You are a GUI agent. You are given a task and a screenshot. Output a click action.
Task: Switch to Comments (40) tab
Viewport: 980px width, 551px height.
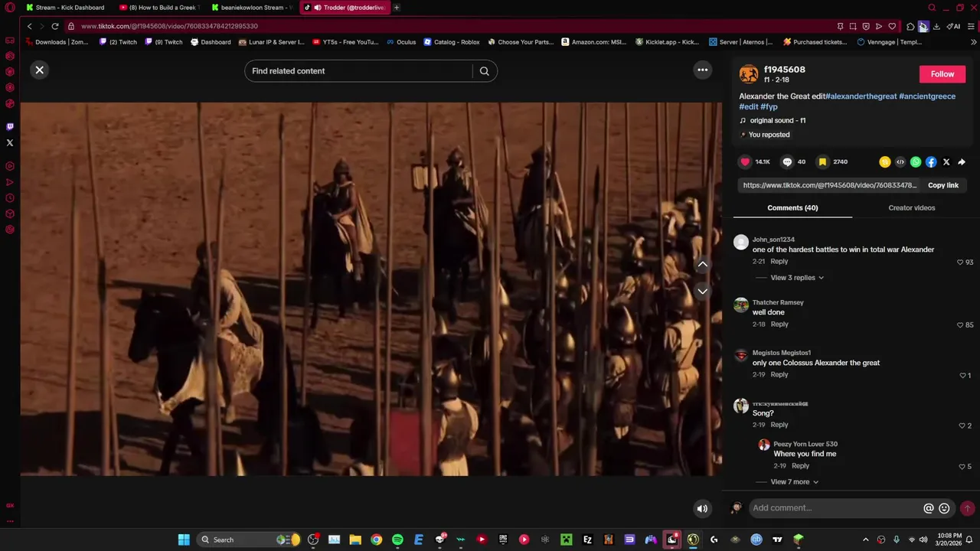click(x=792, y=207)
